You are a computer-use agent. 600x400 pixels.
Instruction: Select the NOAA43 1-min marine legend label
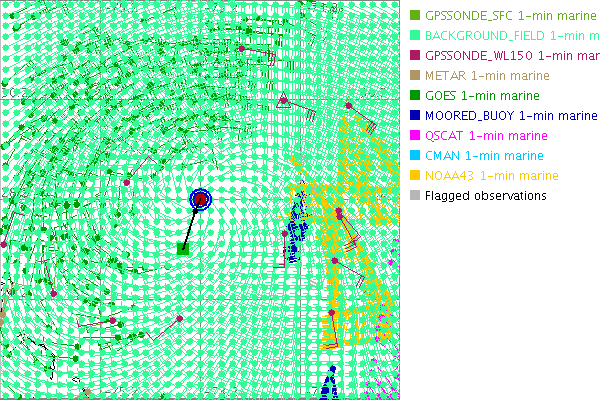coord(491,176)
